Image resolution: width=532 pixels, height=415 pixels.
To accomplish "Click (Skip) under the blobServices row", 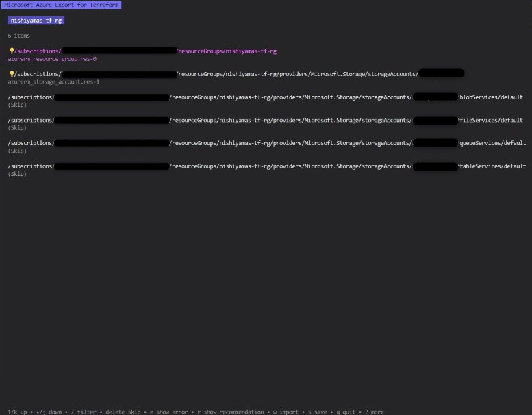I will pos(17,105).
